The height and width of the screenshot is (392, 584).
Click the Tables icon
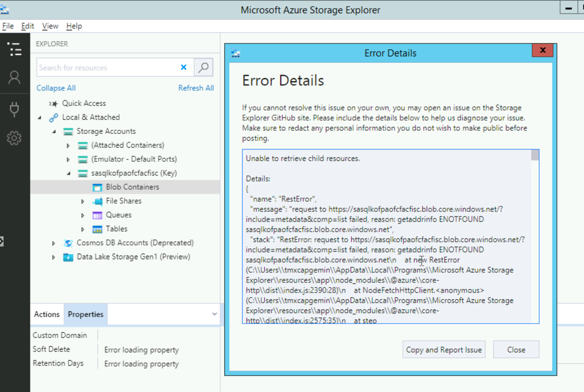tap(97, 229)
